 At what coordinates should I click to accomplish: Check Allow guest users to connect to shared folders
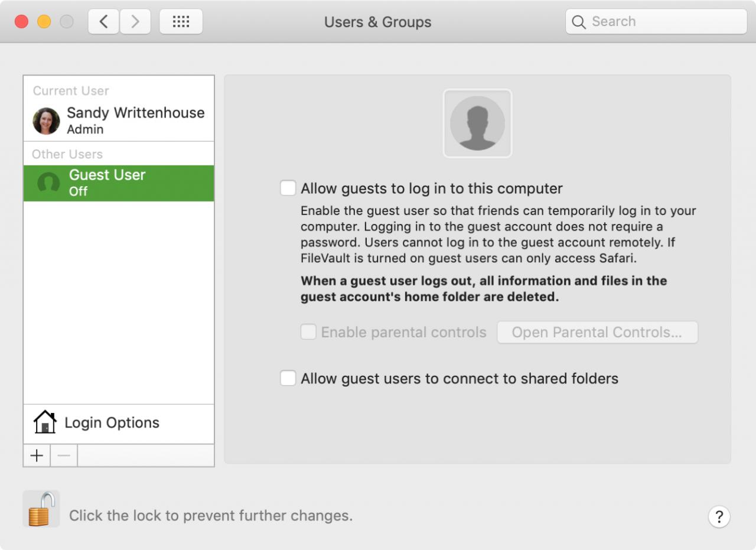click(x=288, y=378)
